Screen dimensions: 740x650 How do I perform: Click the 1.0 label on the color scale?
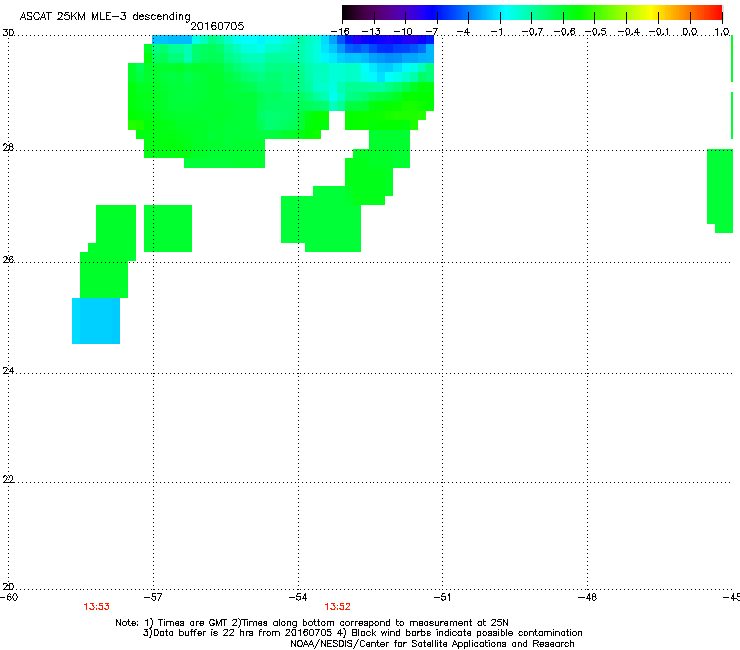pyautogui.click(x=722, y=32)
